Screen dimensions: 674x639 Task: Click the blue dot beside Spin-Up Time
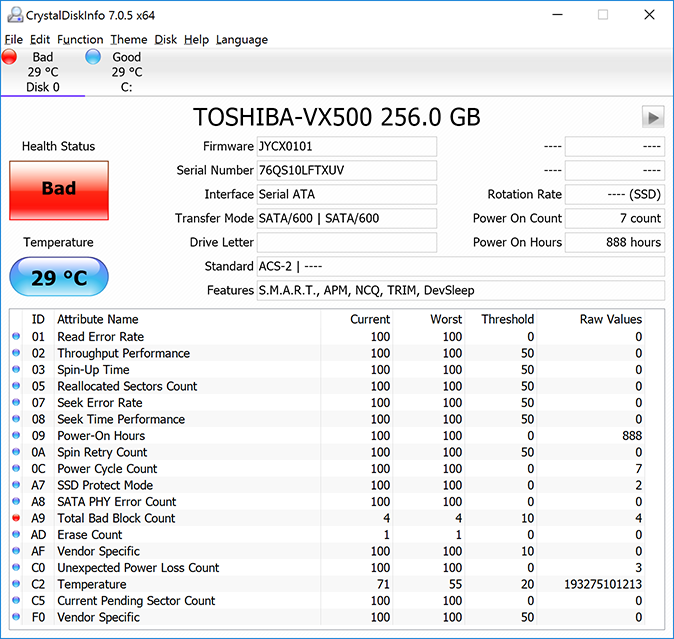[x=16, y=370]
